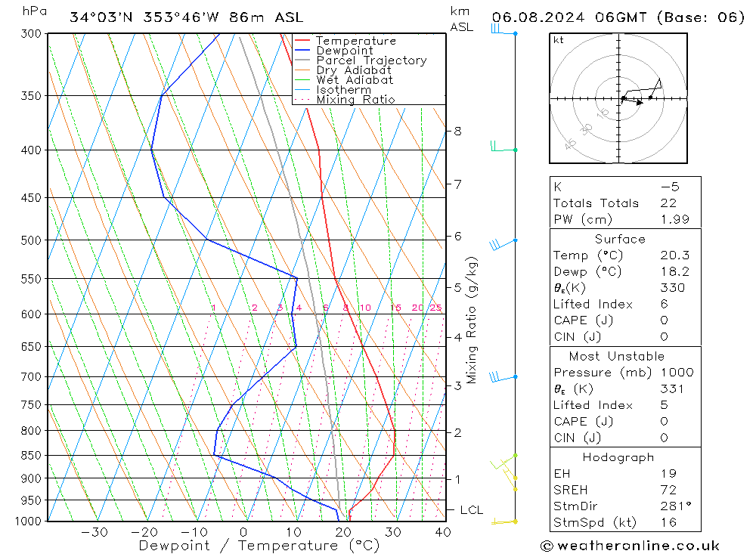The width and height of the screenshot is (756, 554).
Task: Click the EH value 19
Action: point(668,473)
